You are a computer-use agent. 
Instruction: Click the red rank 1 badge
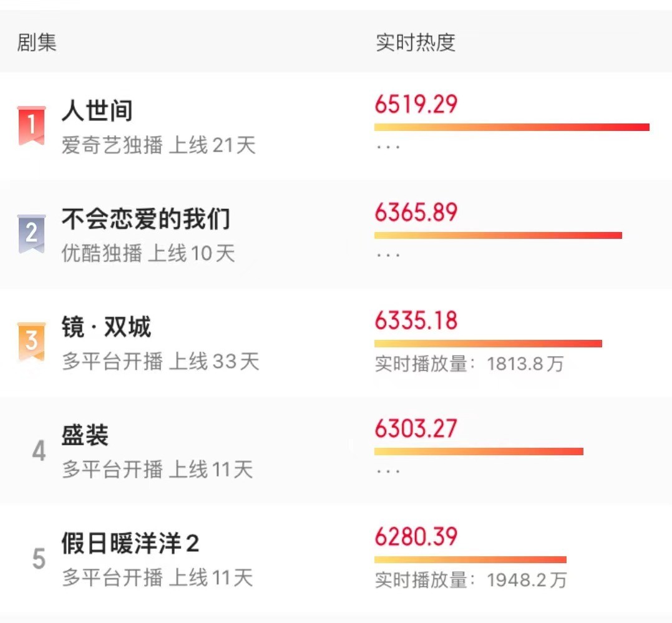click(x=31, y=125)
